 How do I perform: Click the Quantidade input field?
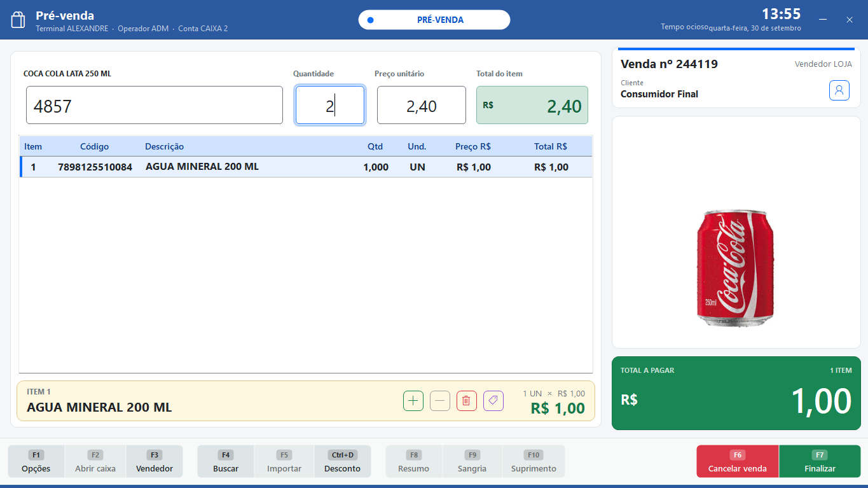330,105
